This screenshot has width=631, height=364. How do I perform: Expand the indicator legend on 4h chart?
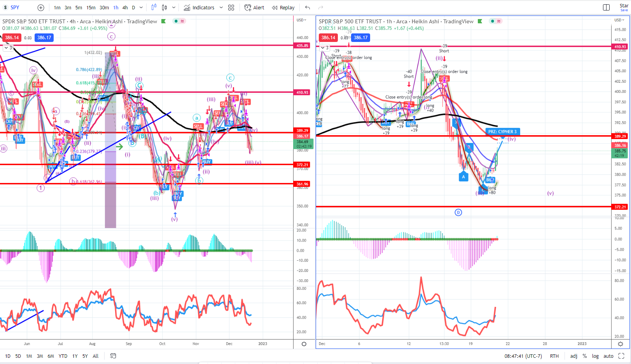click(x=8, y=48)
